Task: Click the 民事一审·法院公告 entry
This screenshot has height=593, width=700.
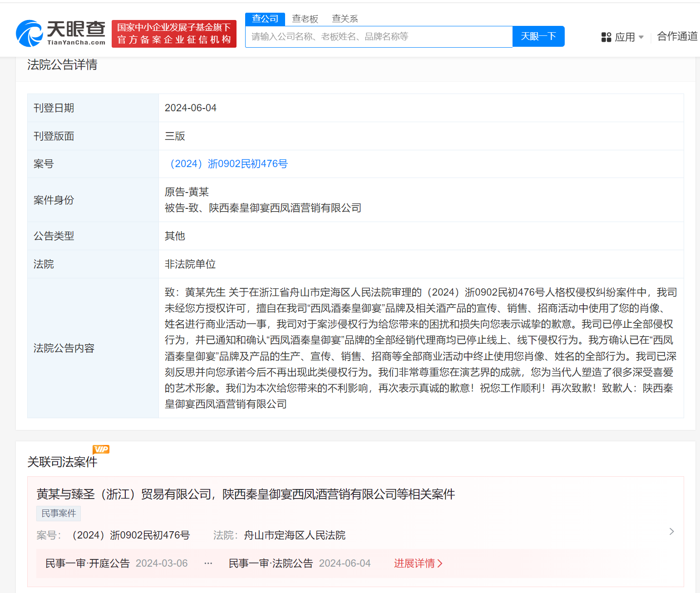Action: pyautogui.click(x=270, y=563)
